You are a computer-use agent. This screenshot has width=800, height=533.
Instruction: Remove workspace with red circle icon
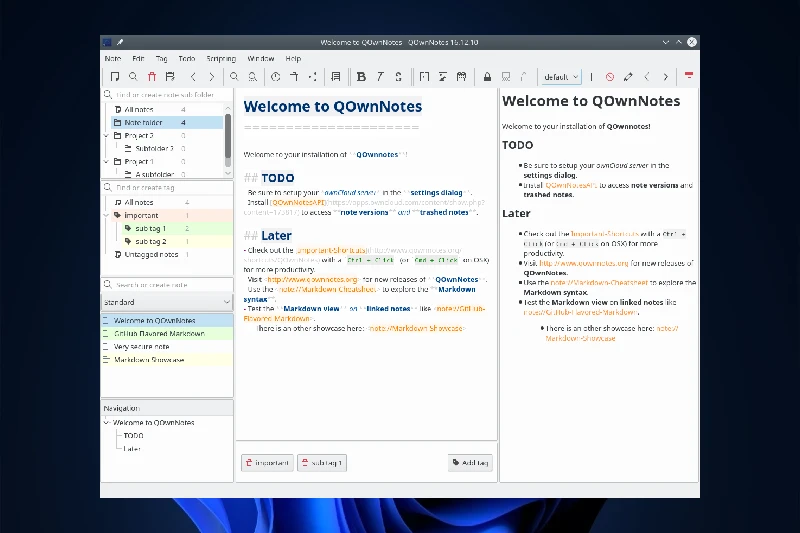point(610,77)
